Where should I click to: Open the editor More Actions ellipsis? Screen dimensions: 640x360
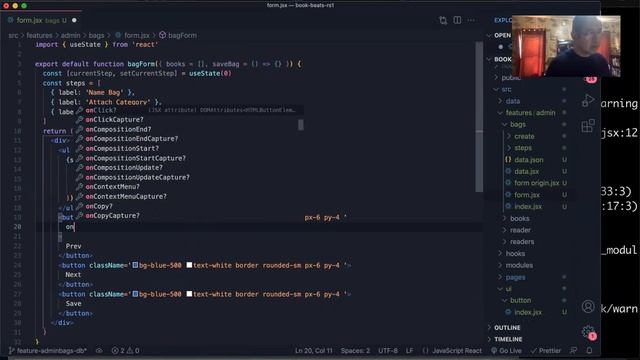(x=471, y=20)
